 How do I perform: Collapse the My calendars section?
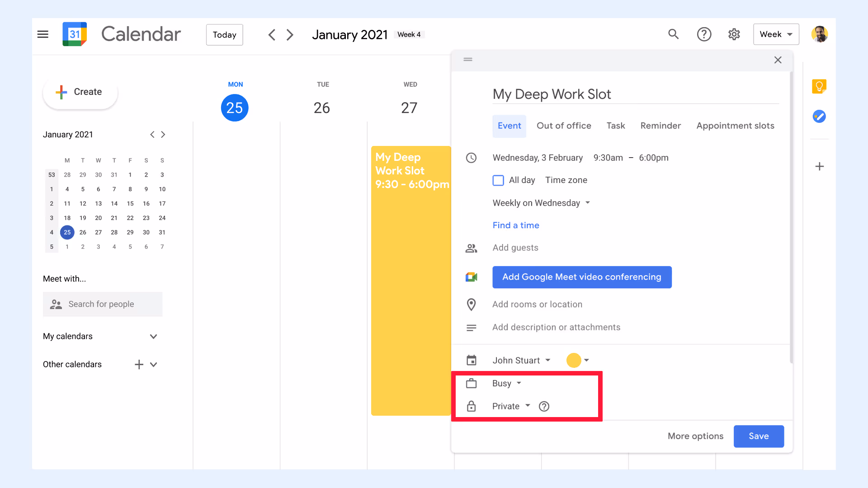(153, 337)
